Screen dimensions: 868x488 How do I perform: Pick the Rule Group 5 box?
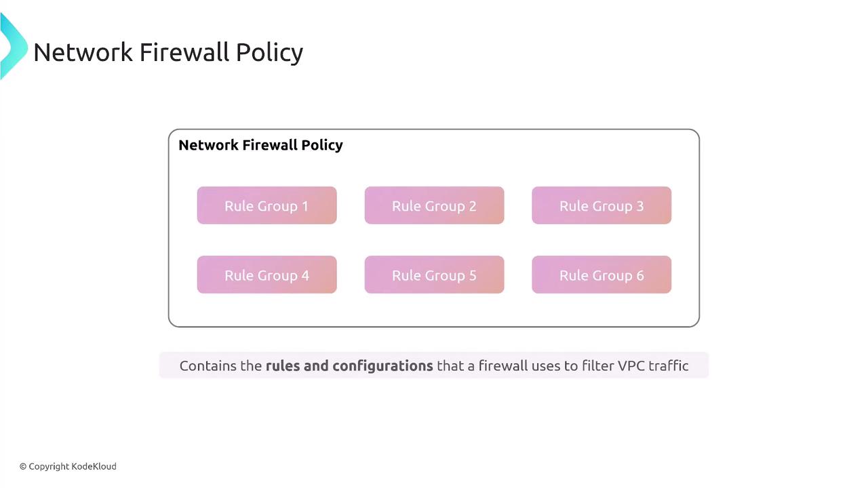coord(434,274)
